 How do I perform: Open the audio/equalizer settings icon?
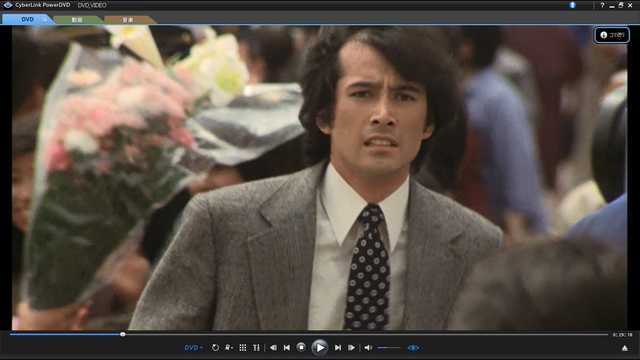(256, 348)
